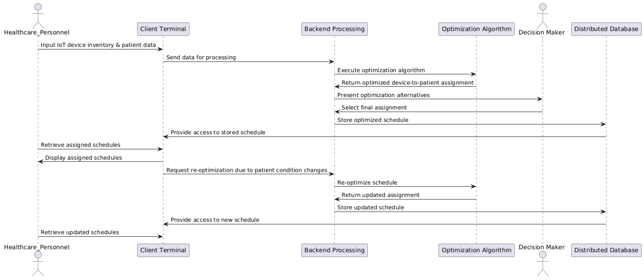Click 'Return optimized device-to-patient assignment' message text

click(x=408, y=83)
